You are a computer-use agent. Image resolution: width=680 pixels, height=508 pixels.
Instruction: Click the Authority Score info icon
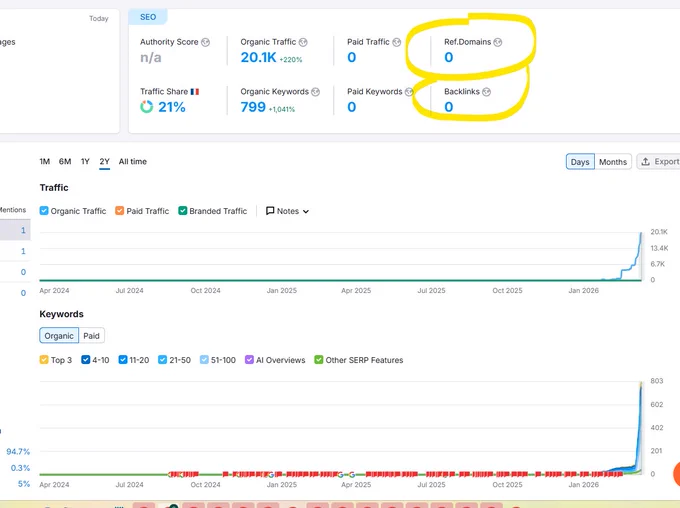(x=206, y=42)
